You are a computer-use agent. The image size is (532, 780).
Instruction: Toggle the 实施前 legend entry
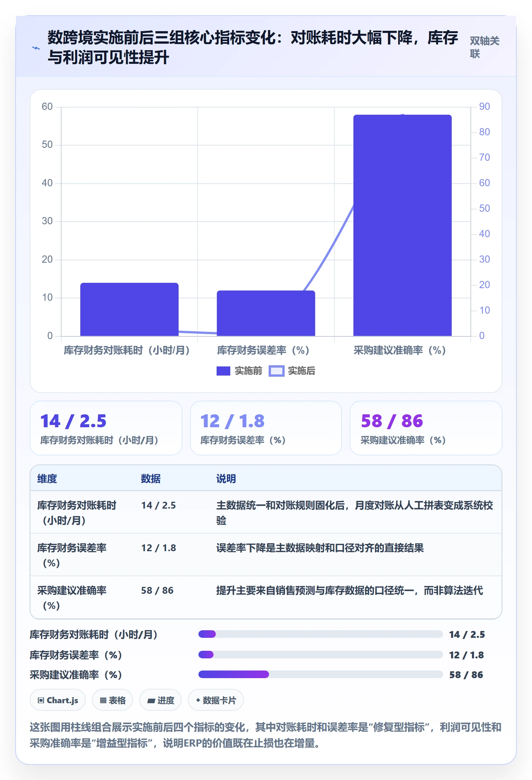239,371
